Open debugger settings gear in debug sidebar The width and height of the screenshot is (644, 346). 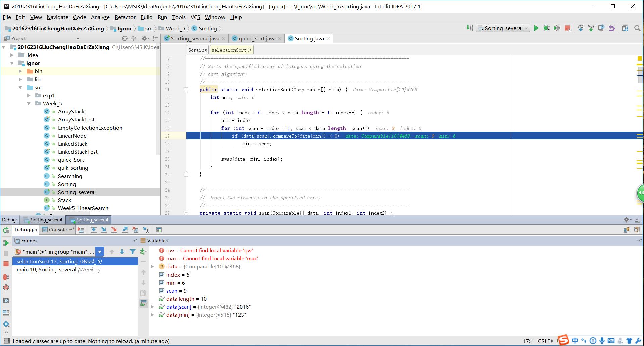tap(6, 324)
